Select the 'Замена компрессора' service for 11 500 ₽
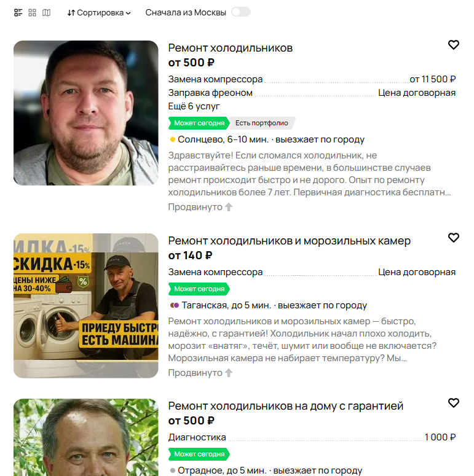 [x=312, y=79]
